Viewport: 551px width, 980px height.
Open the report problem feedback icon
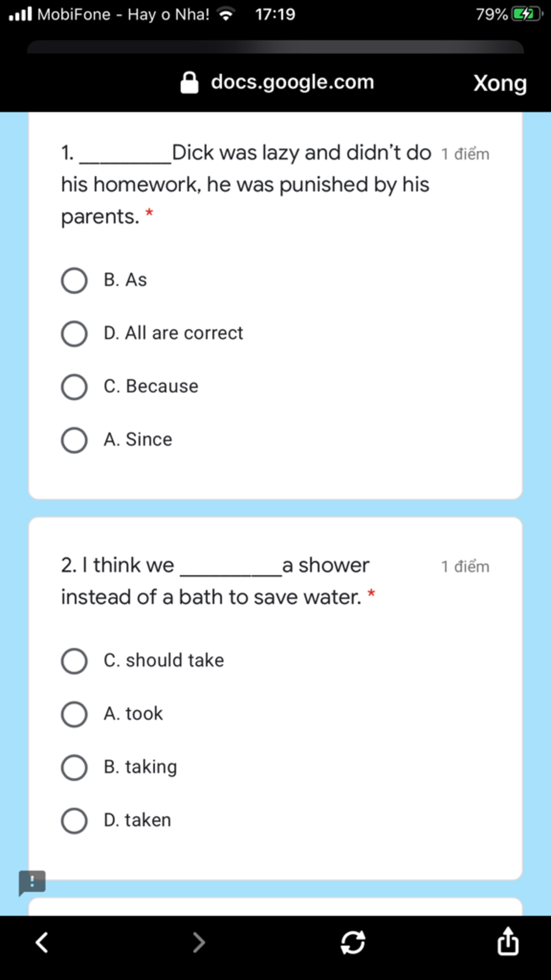point(32,883)
